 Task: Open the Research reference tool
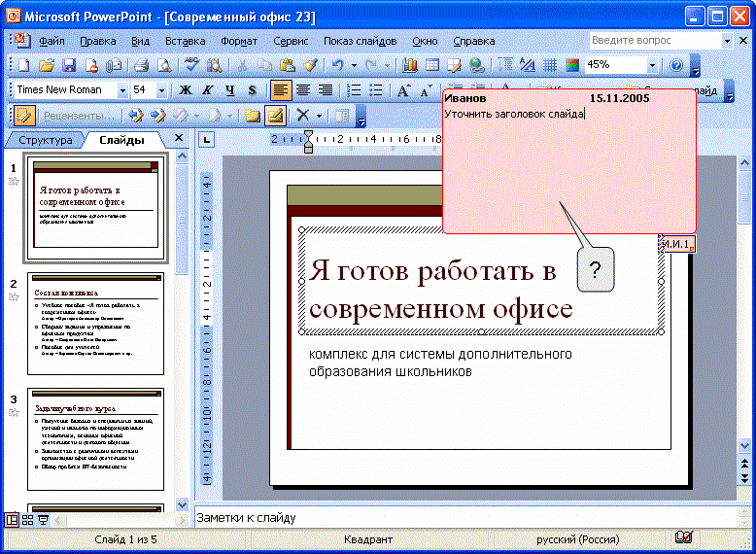click(x=214, y=65)
